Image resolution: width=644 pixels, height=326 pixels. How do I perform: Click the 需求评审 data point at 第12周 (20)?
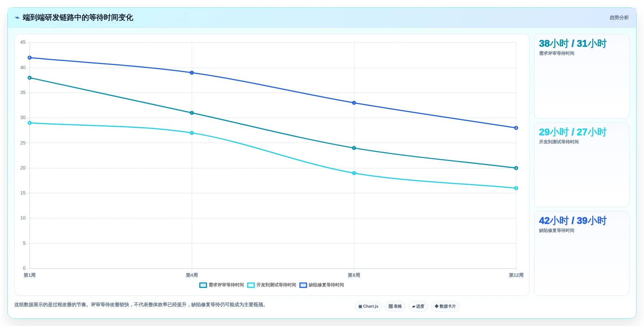coord(516,168)
